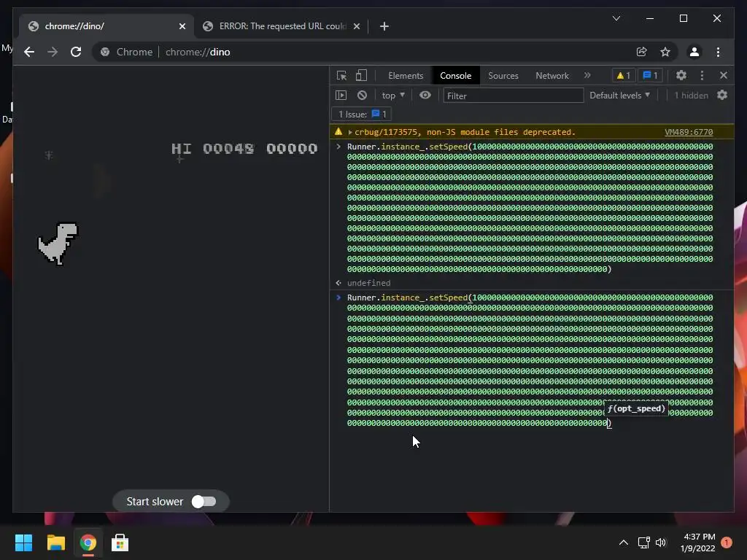This screenshot has height=560, width=747.
Task: Click the warning count badge
Action: [623, 75]
